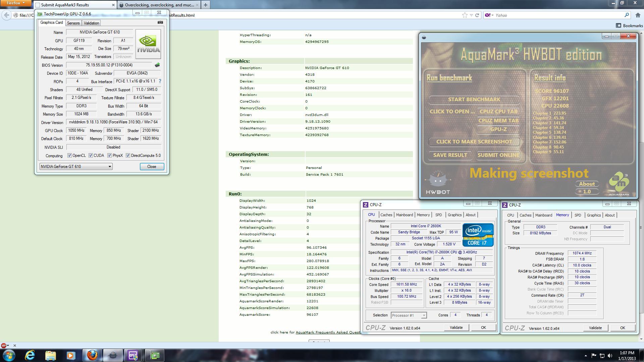Click the Adblock Plus icon in add-on bar
Image resolution: width=644 pixels, height=362 pixels.
(4, 345)
